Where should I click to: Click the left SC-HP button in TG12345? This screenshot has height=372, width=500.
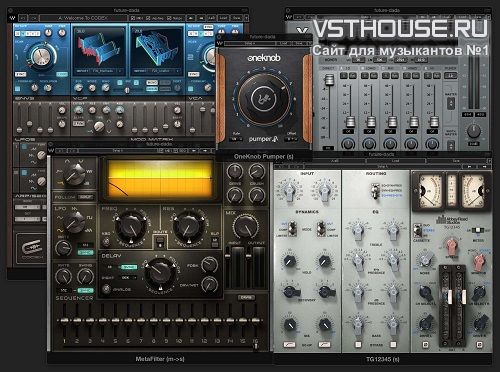coord(289,344)
